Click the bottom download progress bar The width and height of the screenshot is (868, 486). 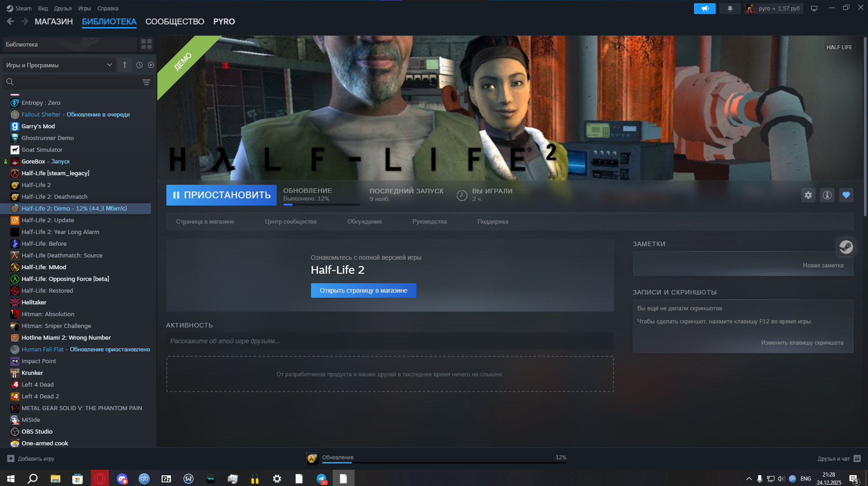coord(444,463)
